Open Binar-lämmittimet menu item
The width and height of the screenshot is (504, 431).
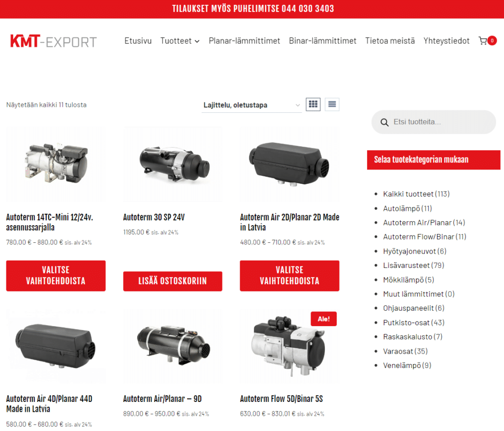[x=322, y=41]
